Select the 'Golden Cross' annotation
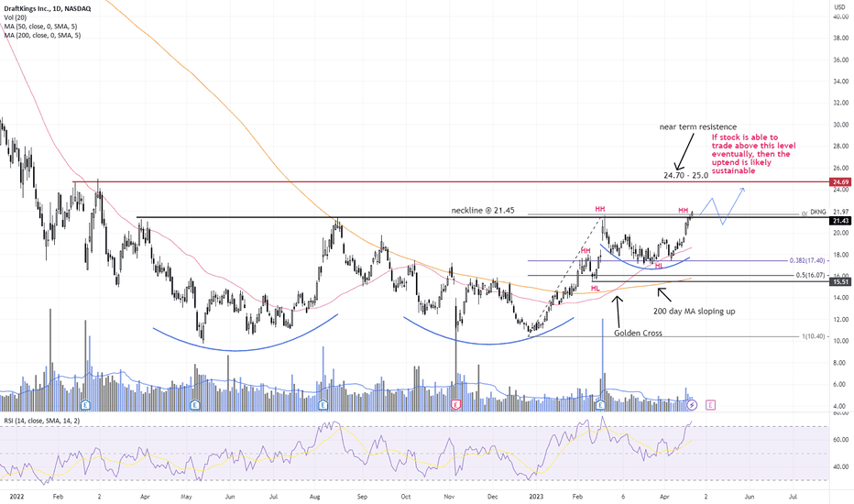The image size is (854, 504). click(x=638, y=333)
